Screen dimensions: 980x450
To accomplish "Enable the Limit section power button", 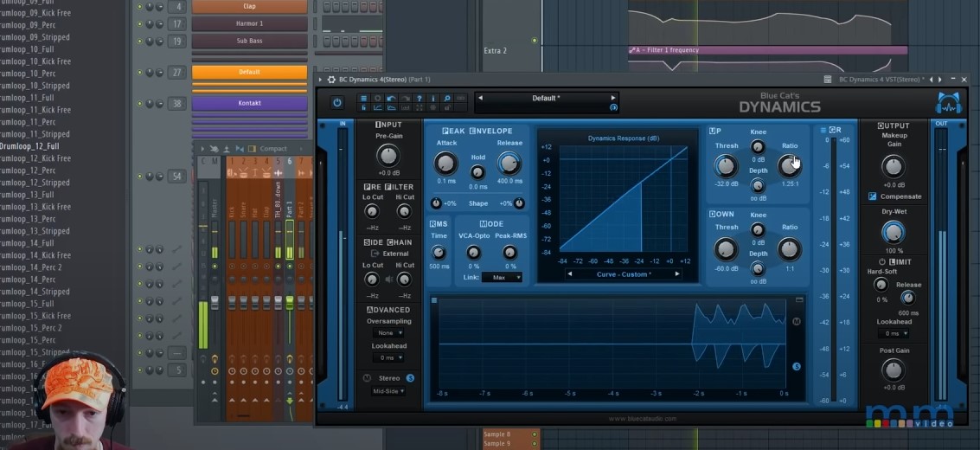I will 882,262.
